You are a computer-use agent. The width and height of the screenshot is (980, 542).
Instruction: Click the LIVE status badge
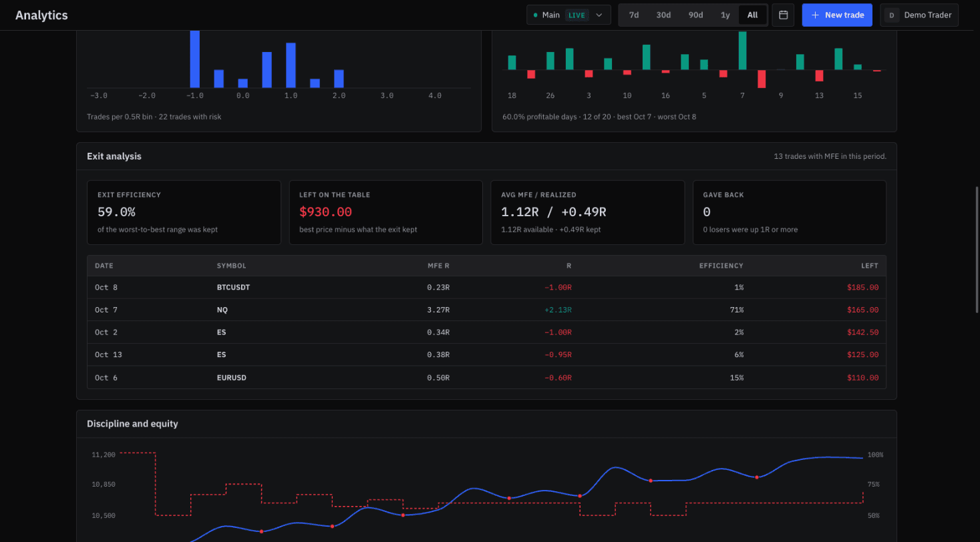[x=577, y=15]
